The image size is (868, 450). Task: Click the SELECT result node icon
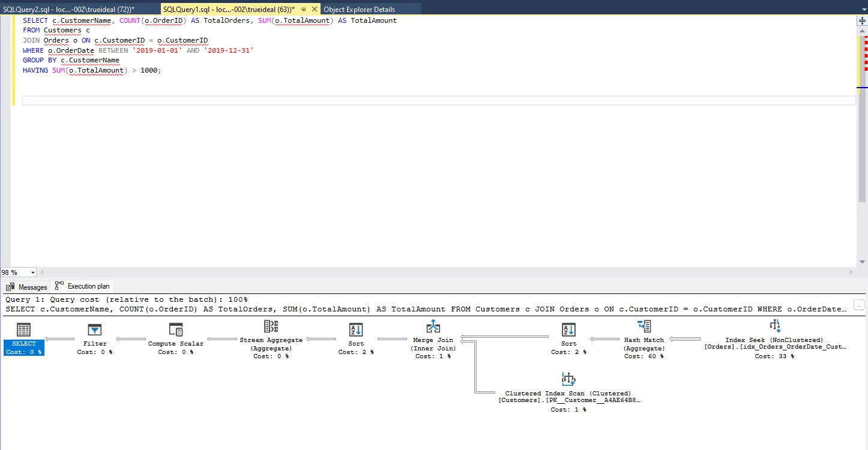coord(23,330)
